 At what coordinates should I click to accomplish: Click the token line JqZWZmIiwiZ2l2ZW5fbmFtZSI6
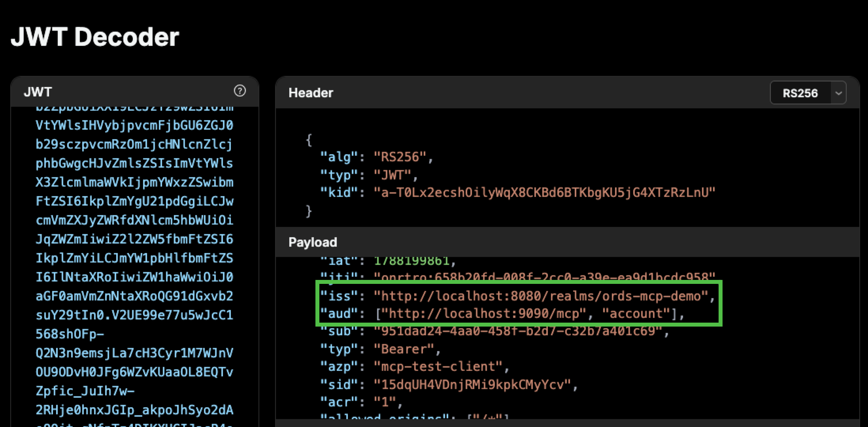[134, 239]
